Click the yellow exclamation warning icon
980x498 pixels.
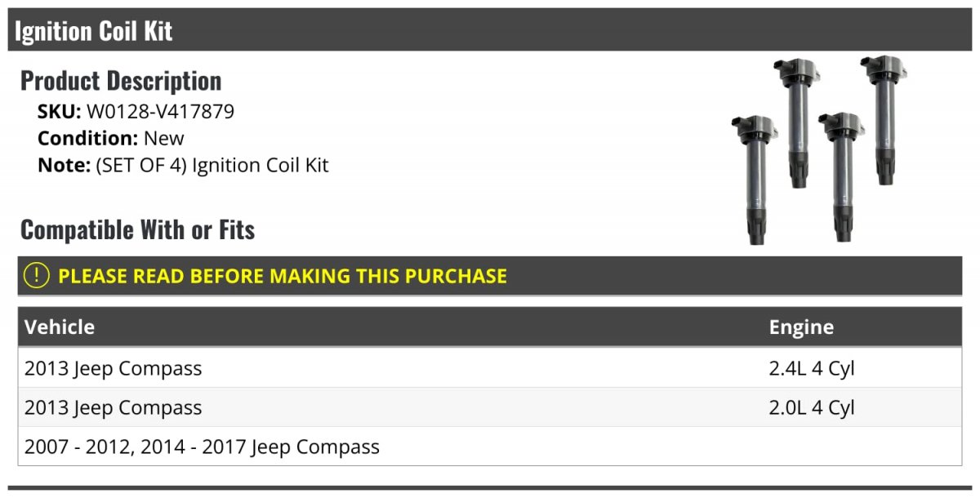pyautogui.click(x=37, y=276)
